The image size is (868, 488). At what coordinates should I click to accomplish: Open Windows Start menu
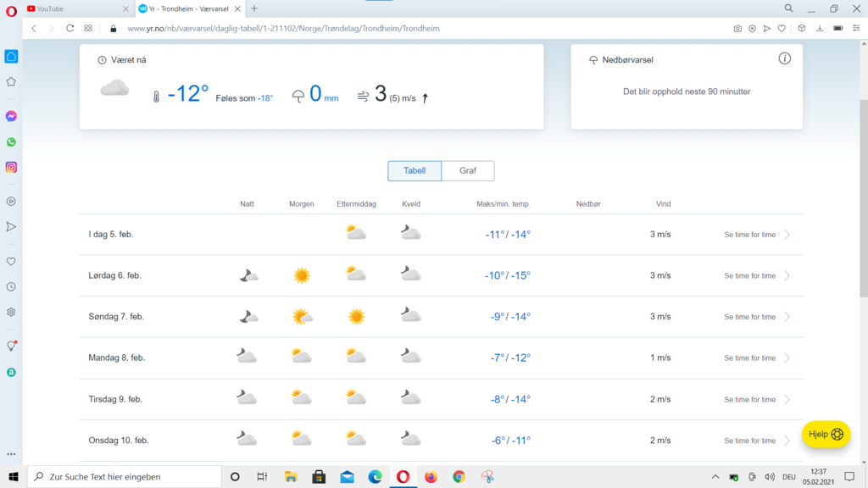[x=14, y=476]
